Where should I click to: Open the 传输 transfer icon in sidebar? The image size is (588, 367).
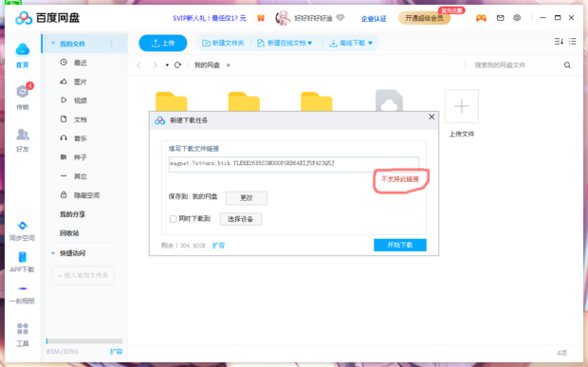pos(23,91)
